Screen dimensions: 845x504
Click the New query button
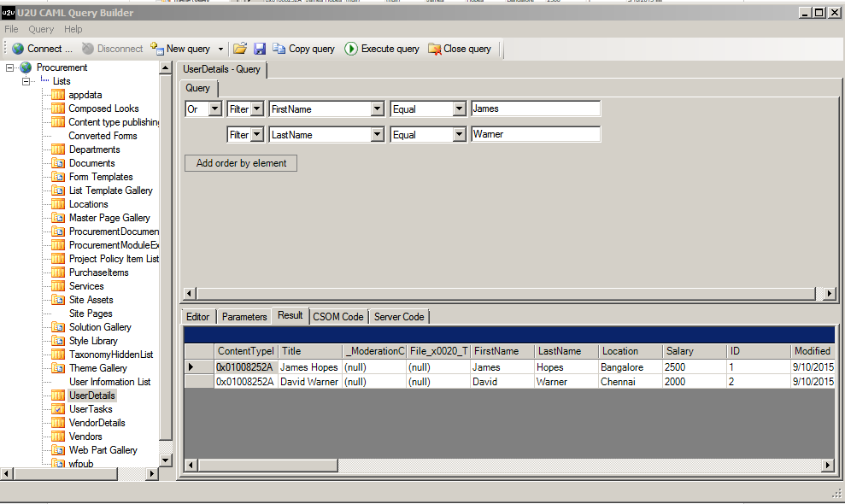(x=180, y=49)
